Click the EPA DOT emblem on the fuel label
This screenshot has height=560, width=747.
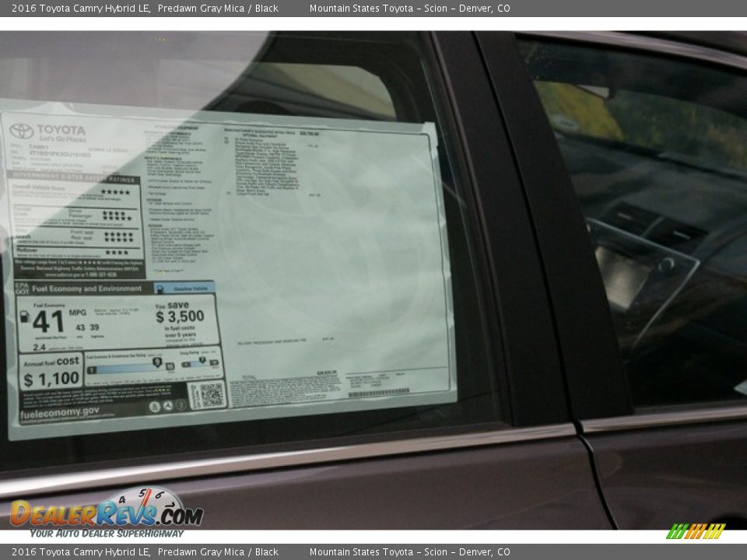point(21,289)
